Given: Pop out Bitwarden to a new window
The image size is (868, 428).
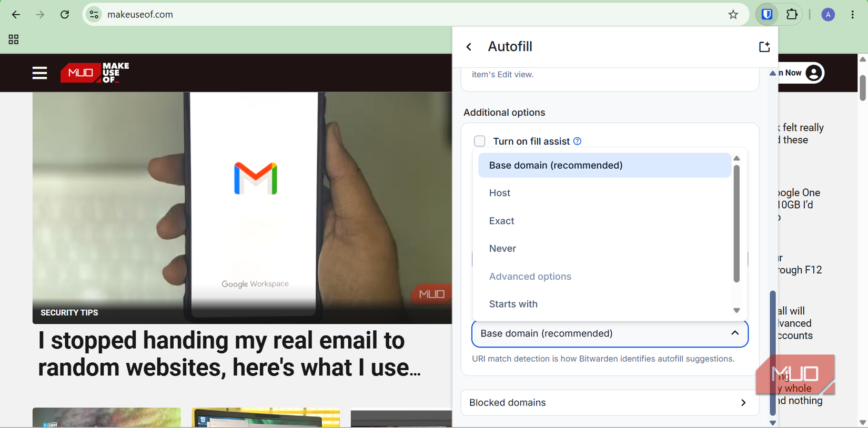Looking at the screenshot, I should (764, 47).
